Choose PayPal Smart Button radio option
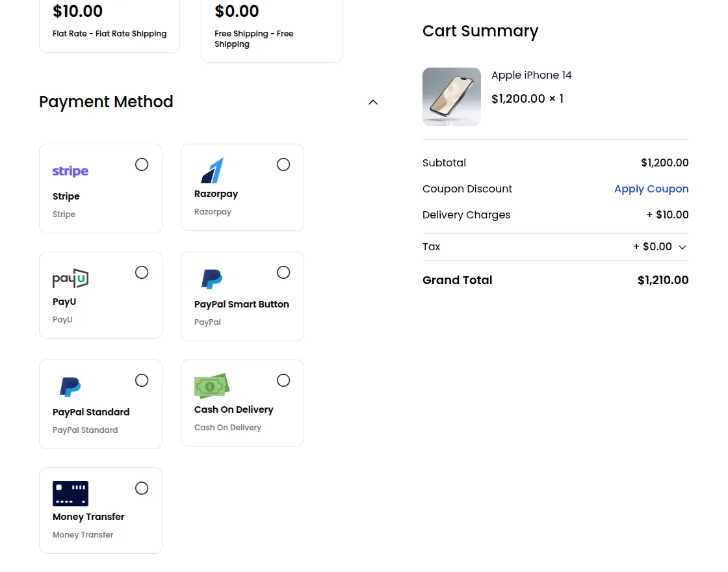 (x=283, y=272)
